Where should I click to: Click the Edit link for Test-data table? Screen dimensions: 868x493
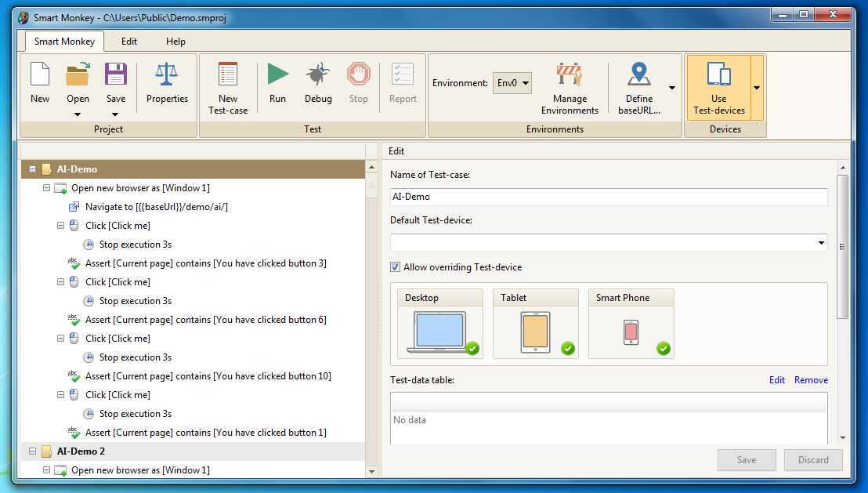[x=776, y=380]
